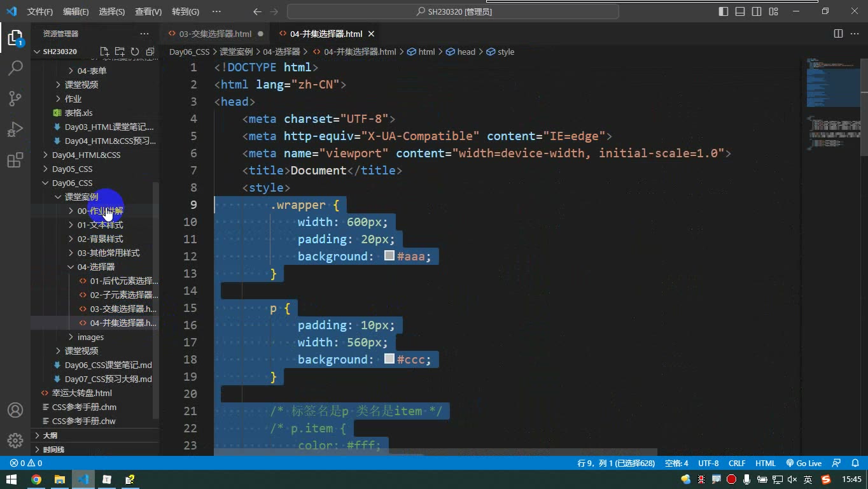
Task: Change the UTF-8 file encoding
Action: 708,464
